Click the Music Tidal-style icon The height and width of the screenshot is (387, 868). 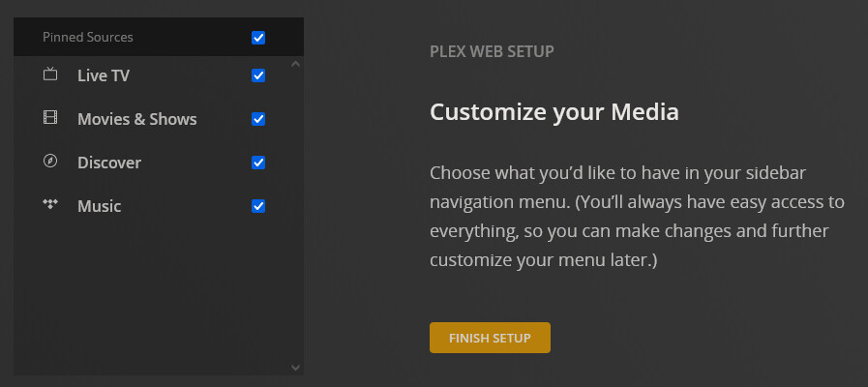click(50, 205)
